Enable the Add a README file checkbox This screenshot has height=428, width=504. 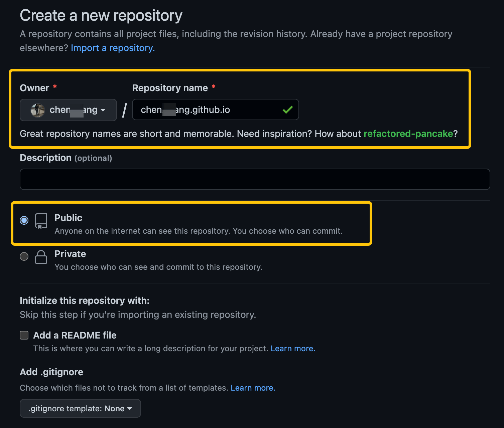pyautogui.click(x=24, y=335)
